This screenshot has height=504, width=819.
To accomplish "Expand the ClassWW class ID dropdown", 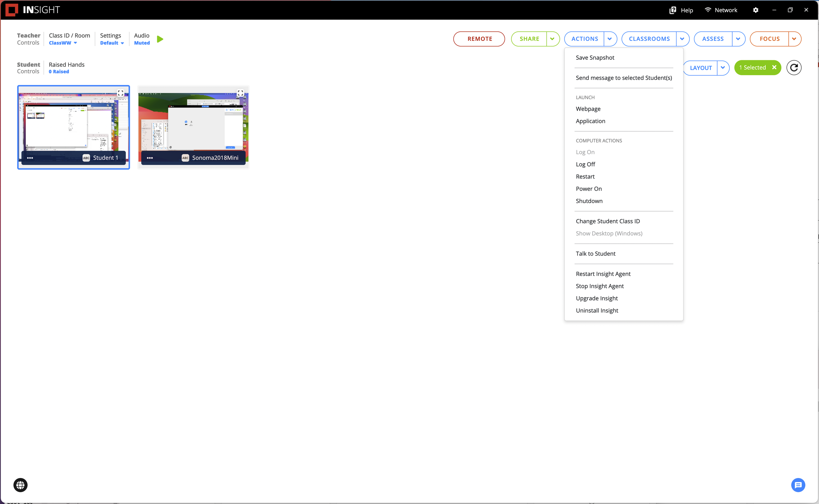I will coord(63,43).
